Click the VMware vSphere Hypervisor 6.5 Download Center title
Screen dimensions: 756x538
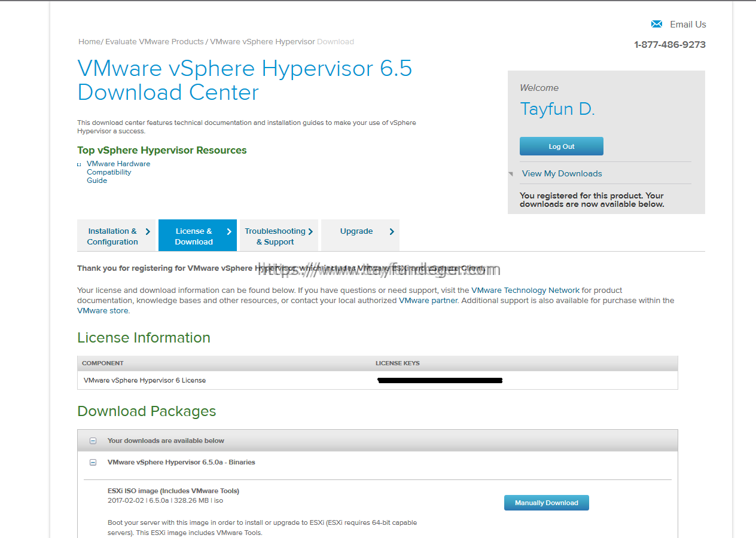[x=245, y=81]
